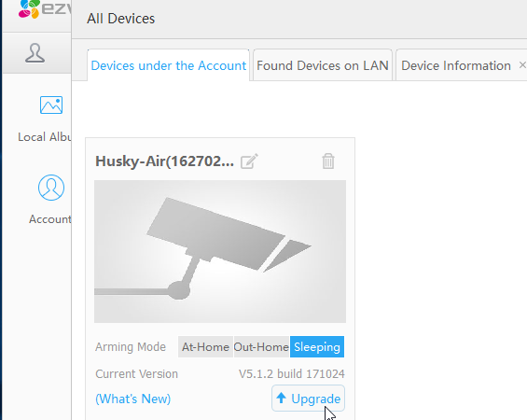Image resolution: width=527 pixels, height=420 pixels.
Task: Open the What's New link
Action: [x=133, y=399]
